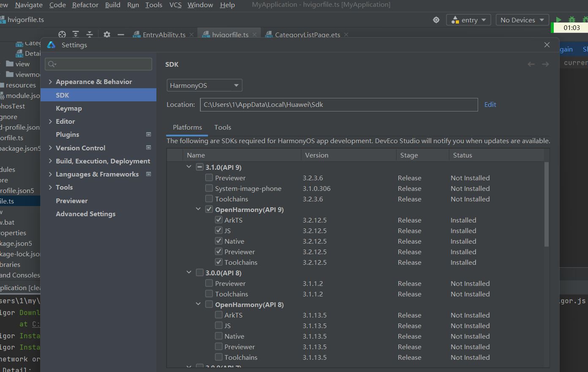This screenshot has width=588, height=372.
Task: Click the magnifier icon in the settings search box
Action: pyautogui.click(x=52, y=64)
